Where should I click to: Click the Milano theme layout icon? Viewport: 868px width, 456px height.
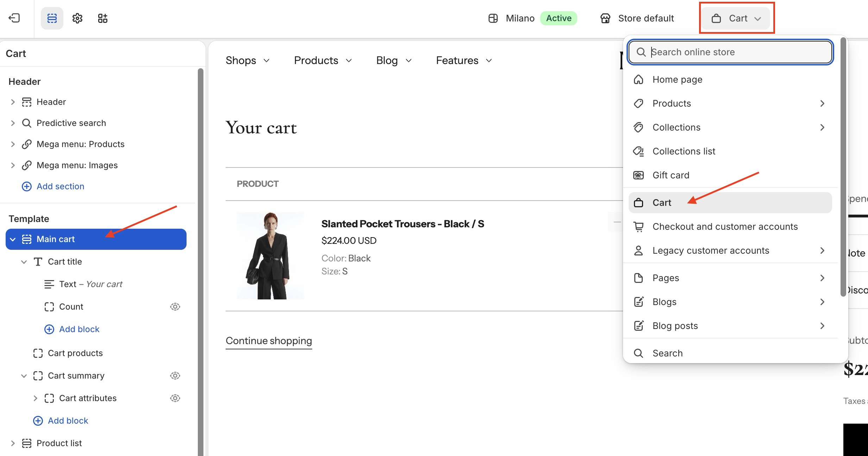pyautogui.click(x=493, y=18)
